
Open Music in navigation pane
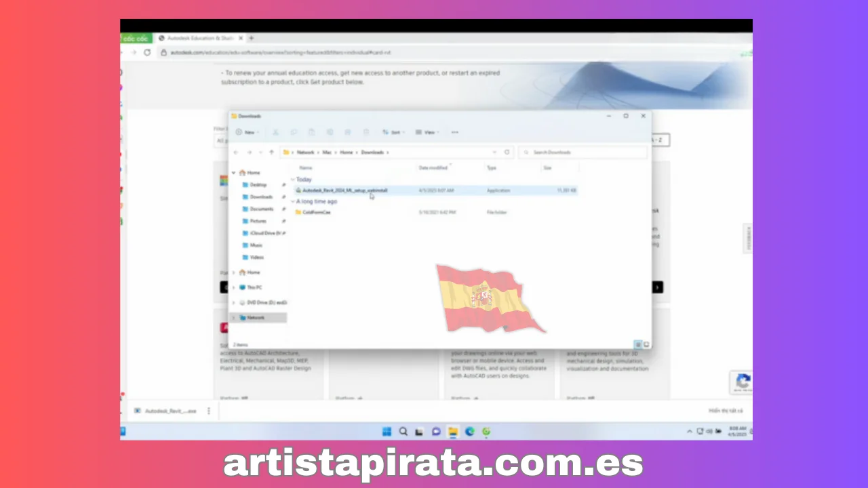pyautogui.click(x=256, y=245)
